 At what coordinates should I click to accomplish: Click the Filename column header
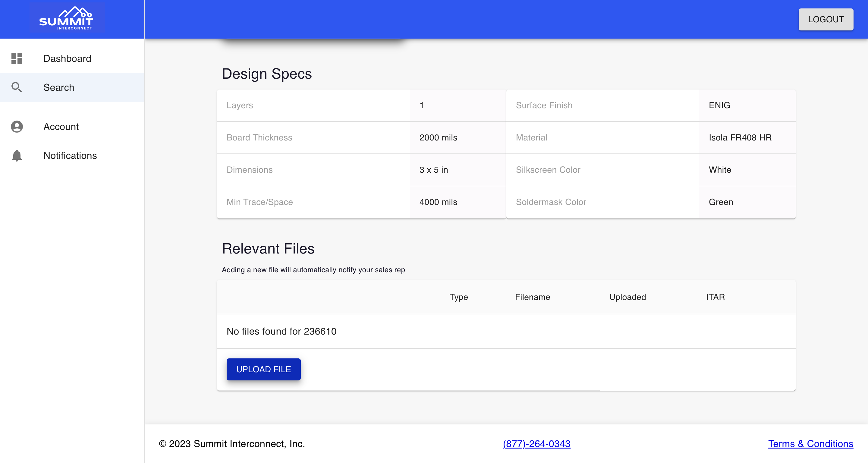[532, 297]
